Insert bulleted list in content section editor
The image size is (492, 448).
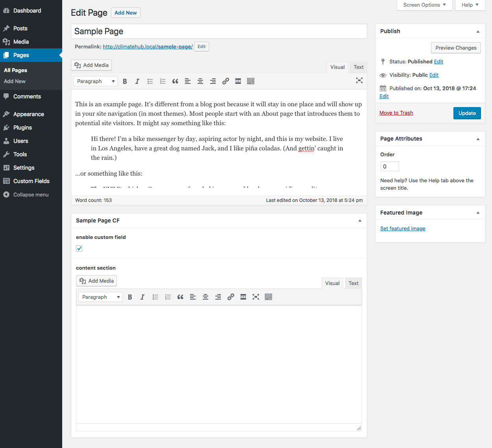pyautogui.click(x=155, y=297)
